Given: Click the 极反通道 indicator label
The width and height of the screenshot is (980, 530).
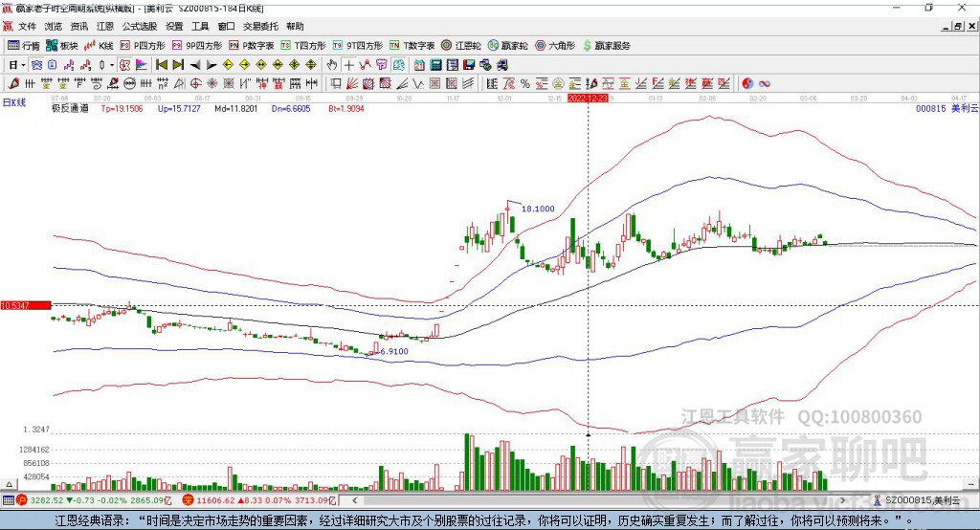Looking at the screenshot, I should pos(70,108).
